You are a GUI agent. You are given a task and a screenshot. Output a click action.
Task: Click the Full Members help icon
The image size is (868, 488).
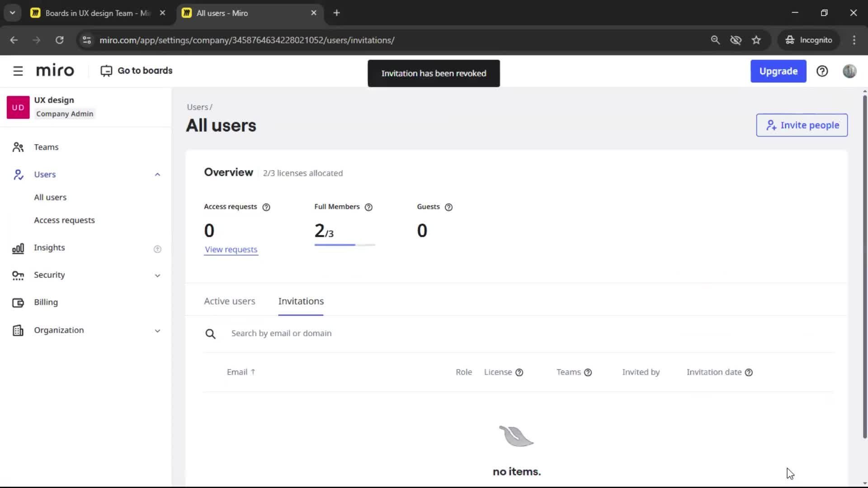[368, 207]
